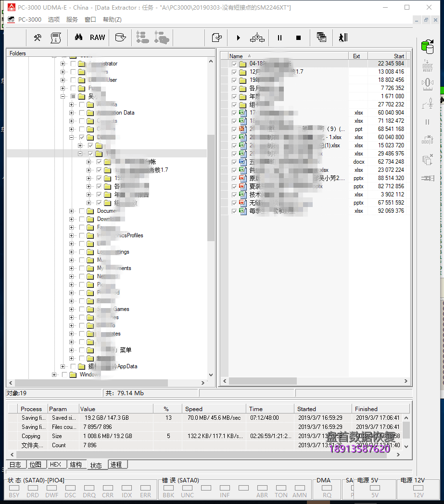Screen dimensions: 444x504
Task: Toggle checkbox of Games folder in tree
Action: (82, 309)
